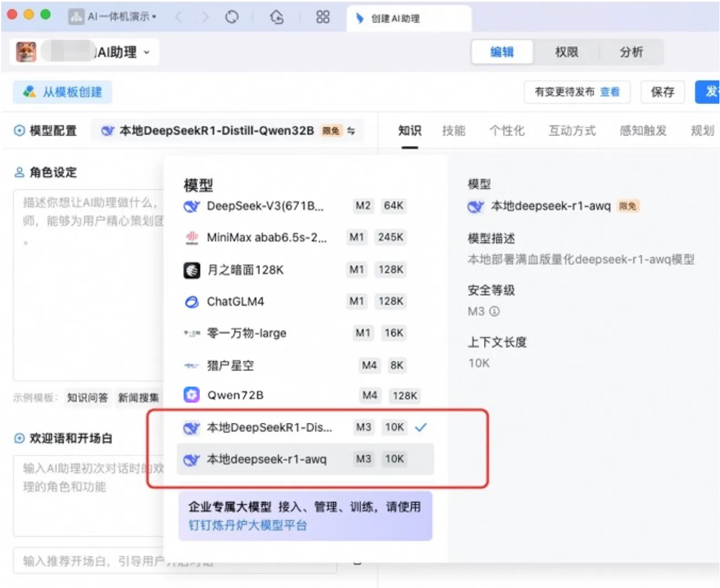Click the 零一万物 logo icon
Image resolution: width=720 pixels, height=588 pixels.
coord(191,333)
